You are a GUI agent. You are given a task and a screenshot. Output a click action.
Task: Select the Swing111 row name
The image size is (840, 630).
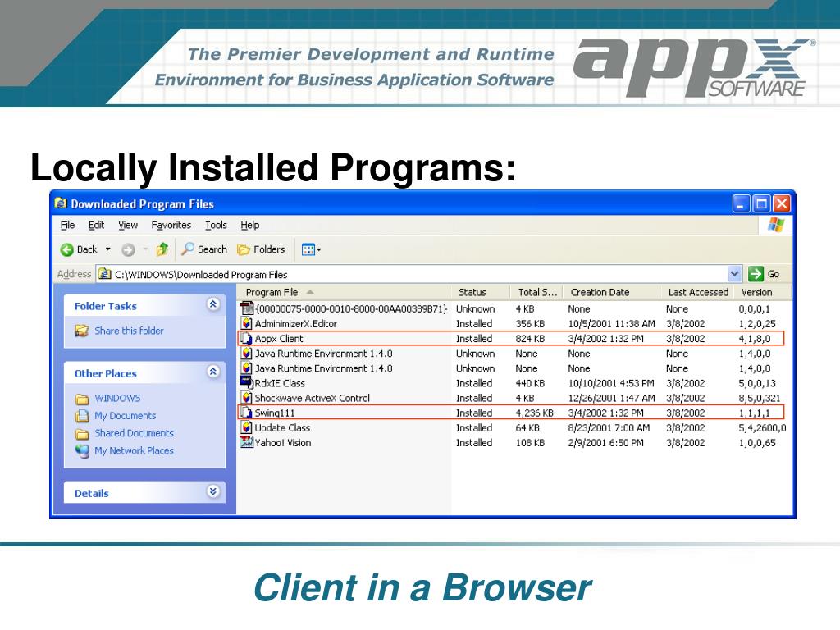click(274, 413)
